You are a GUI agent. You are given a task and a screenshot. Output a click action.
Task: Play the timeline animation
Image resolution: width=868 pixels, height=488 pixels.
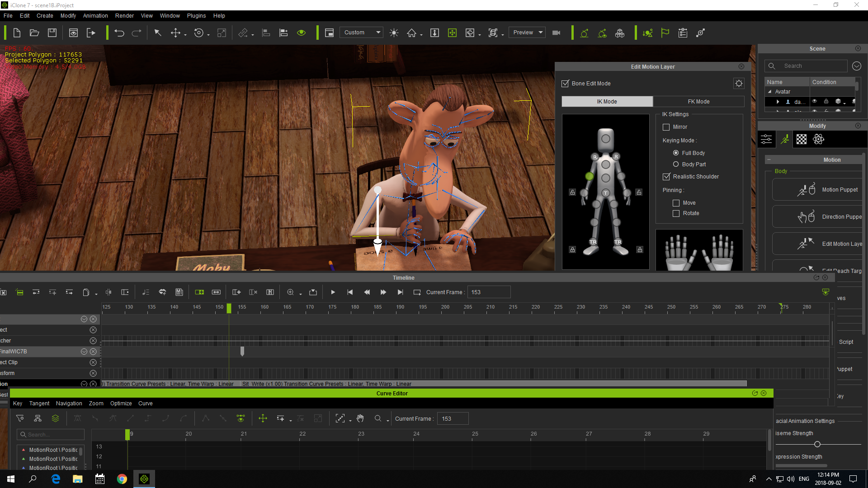[333, 292]
